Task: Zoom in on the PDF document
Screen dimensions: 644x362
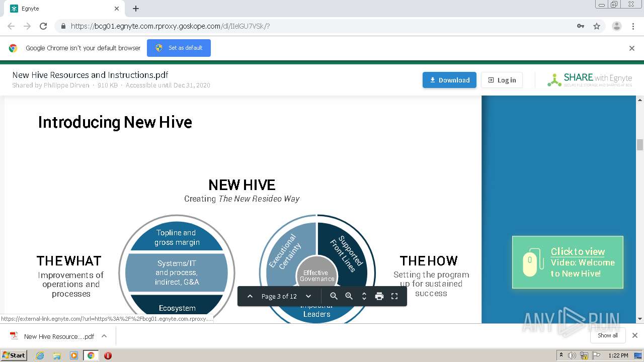Action: pyautogui.click(x=349, y=296)
